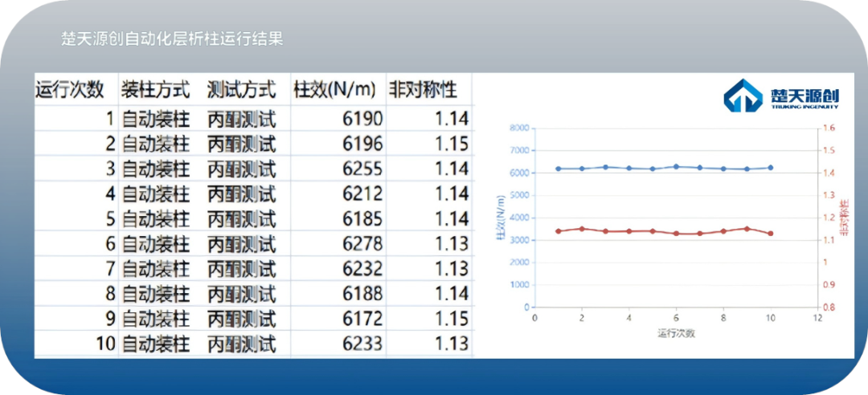
Task: Click 自动装柱 in run 10 row
Action: 156,344
